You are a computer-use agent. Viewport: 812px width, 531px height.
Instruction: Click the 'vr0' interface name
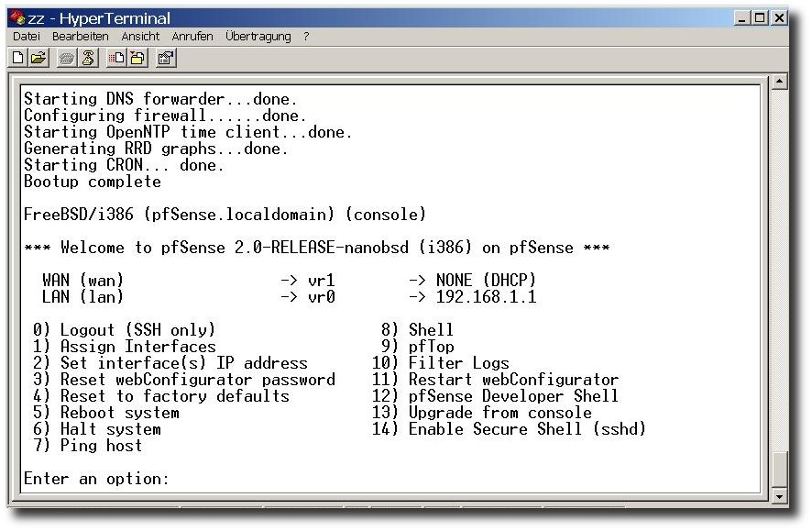(x=321, y=297)
